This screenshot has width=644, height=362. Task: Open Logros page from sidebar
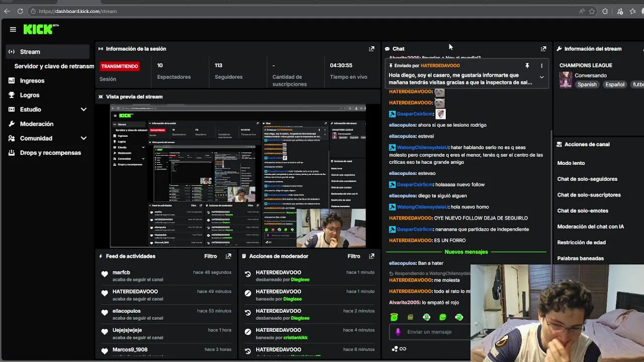click(x=30, y=95)
